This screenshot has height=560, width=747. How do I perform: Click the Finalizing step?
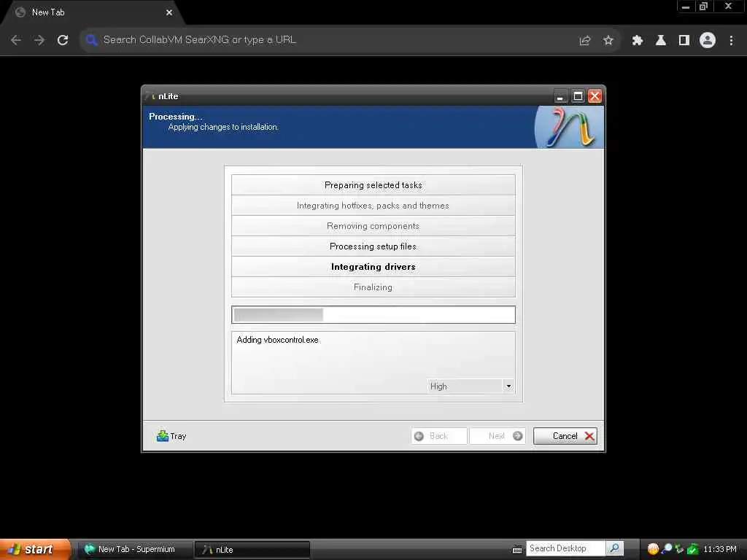(x=373, y=287)
